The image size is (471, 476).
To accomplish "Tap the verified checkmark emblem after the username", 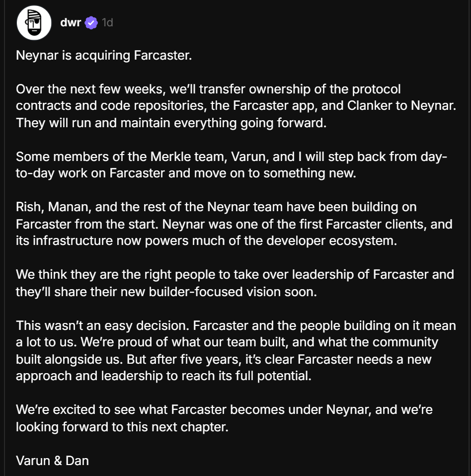I will 90,22.
